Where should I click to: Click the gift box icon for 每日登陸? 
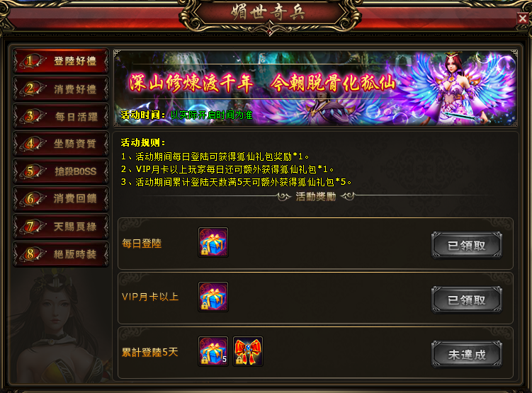213,242
